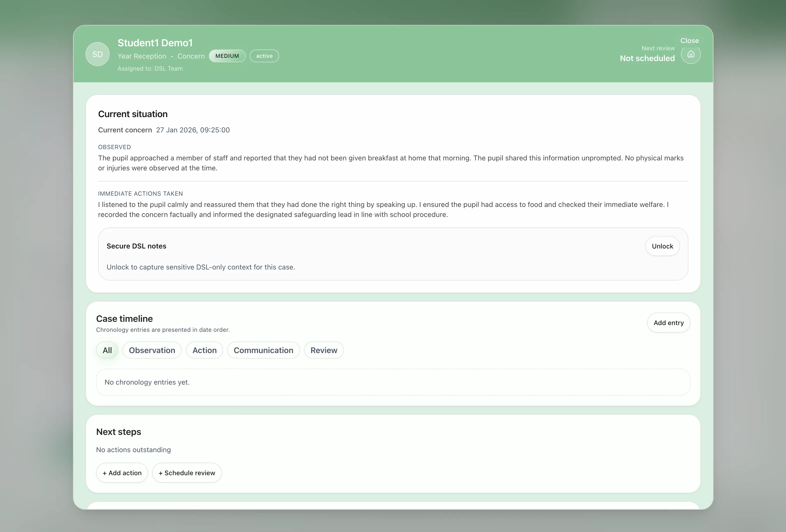Click the Secure DSL notes heading

click(x=136, y=246)
